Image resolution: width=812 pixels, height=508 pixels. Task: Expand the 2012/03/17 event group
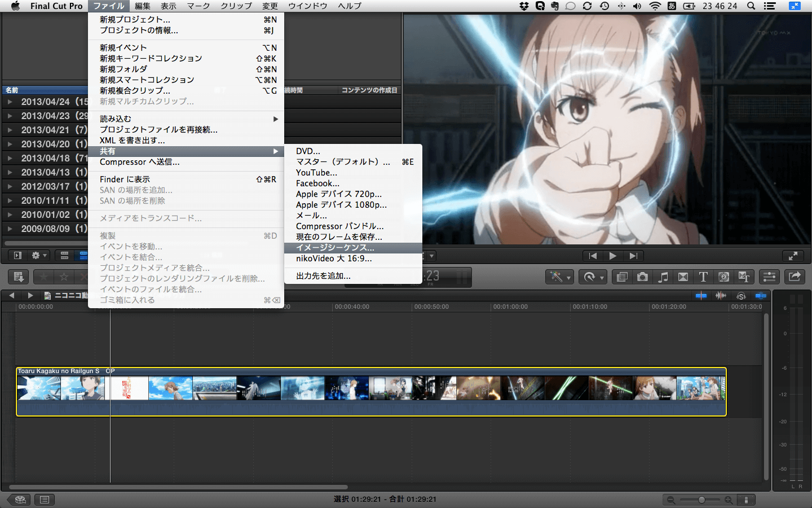pyautogui.click(x=10, y=186)
